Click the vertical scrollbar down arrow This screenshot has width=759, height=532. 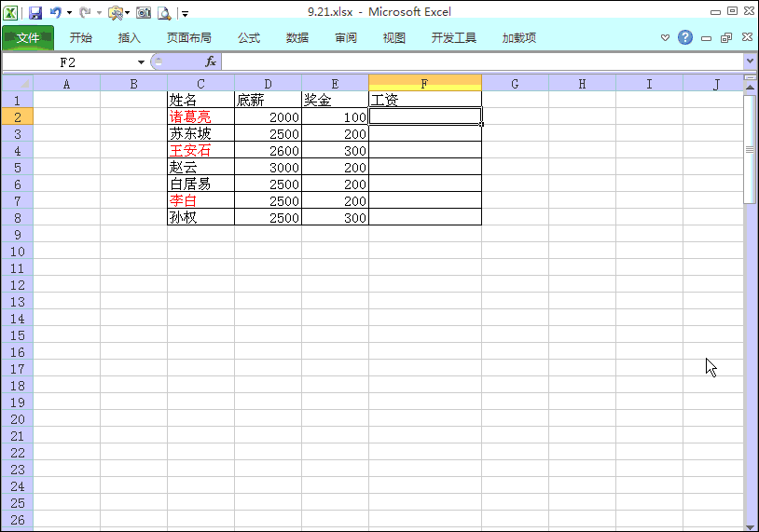(750, 526)
